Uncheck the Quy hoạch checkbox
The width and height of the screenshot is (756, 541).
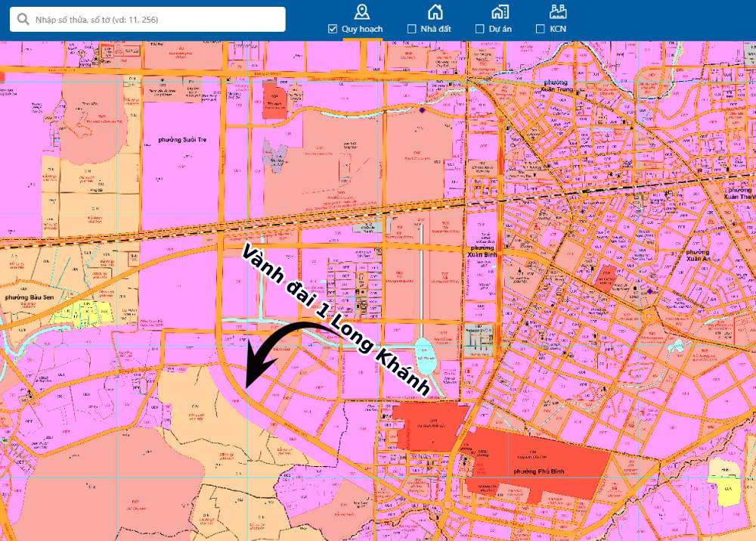333,29
